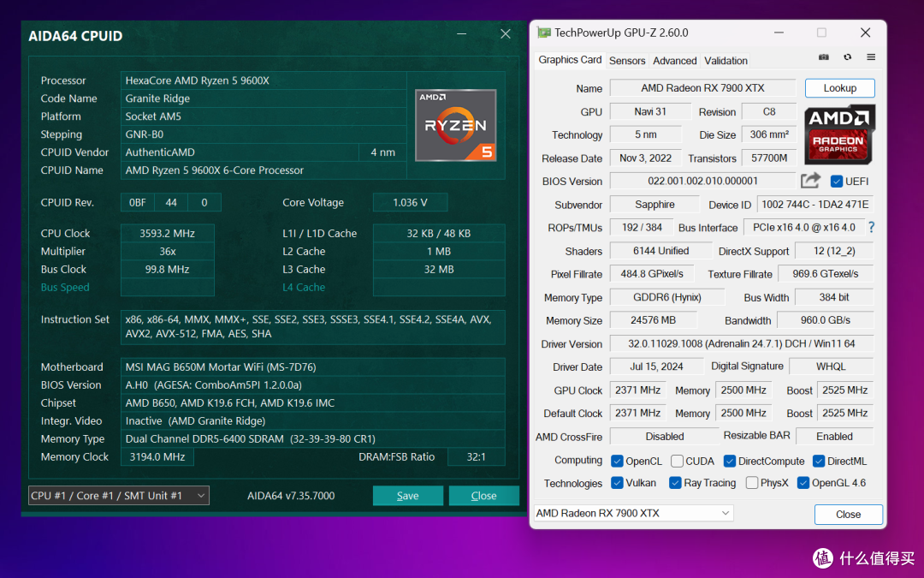Click the CPU Clock 3593.2 MHz value
924x578 pixels.
[x=168, y=233]
